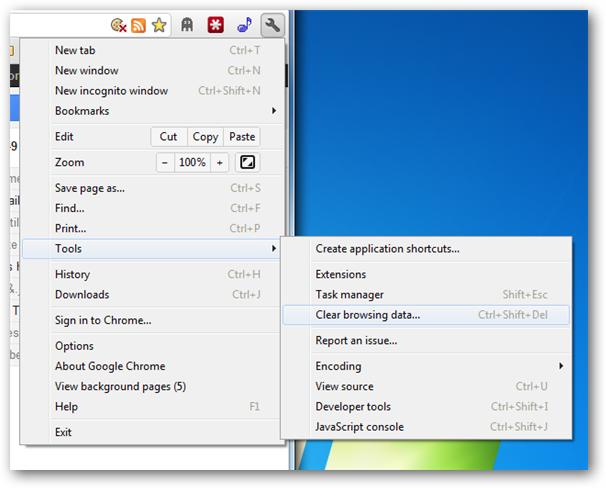This screenshot has height=488, width=606.
Task: Decrease zoom with the minus button
Action: [x=165, y=162]
